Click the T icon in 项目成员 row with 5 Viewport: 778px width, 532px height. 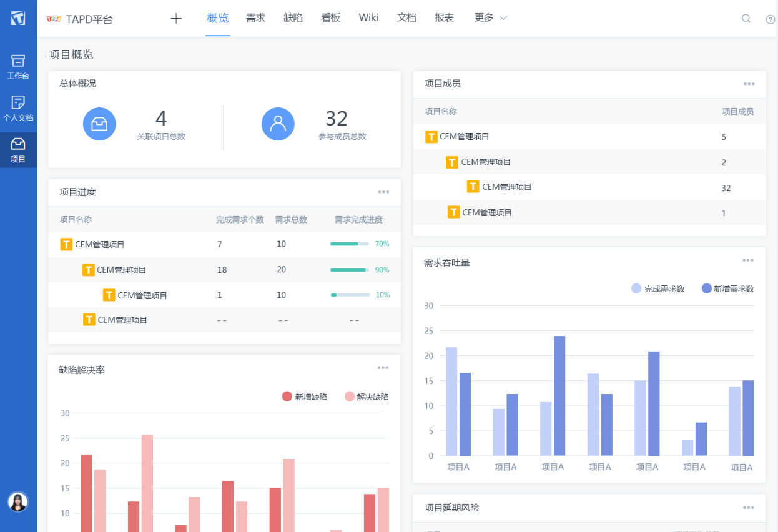click(x=431, y=137)
